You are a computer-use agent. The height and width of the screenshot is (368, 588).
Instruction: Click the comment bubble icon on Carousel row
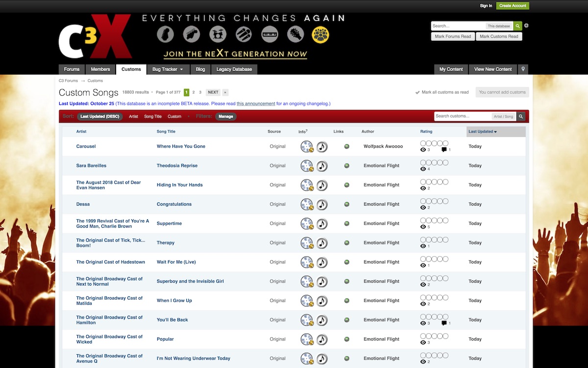pyautogui.click(x=444, y=150)
